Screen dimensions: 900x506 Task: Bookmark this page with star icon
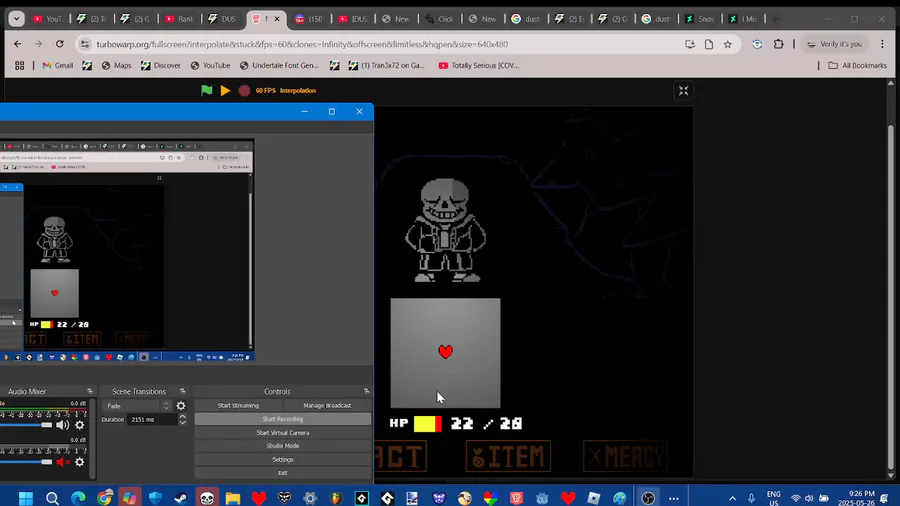728,44
